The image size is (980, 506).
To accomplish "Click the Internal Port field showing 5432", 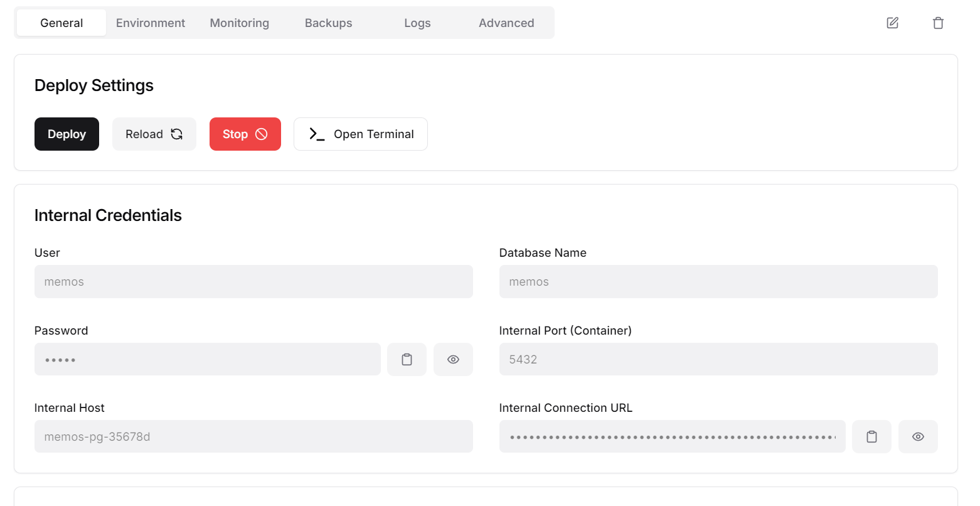I will click(x=718, y=359).
